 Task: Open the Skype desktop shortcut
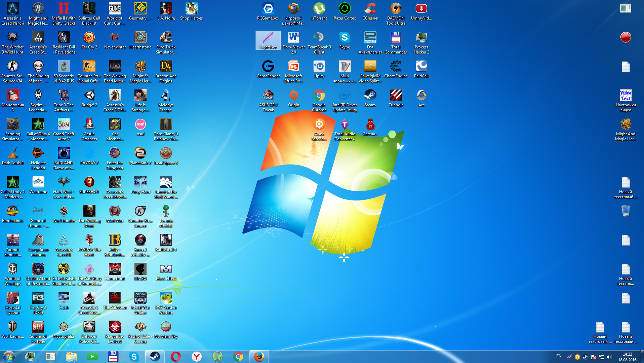(345, 40)
